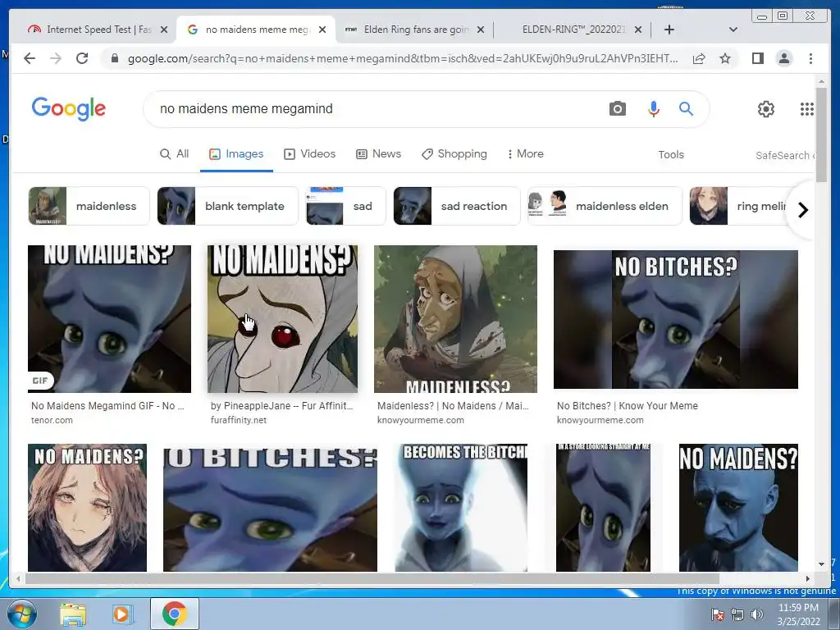
Task: Click the horizontal scrollbar right arrow
Action: click(808, 578)
